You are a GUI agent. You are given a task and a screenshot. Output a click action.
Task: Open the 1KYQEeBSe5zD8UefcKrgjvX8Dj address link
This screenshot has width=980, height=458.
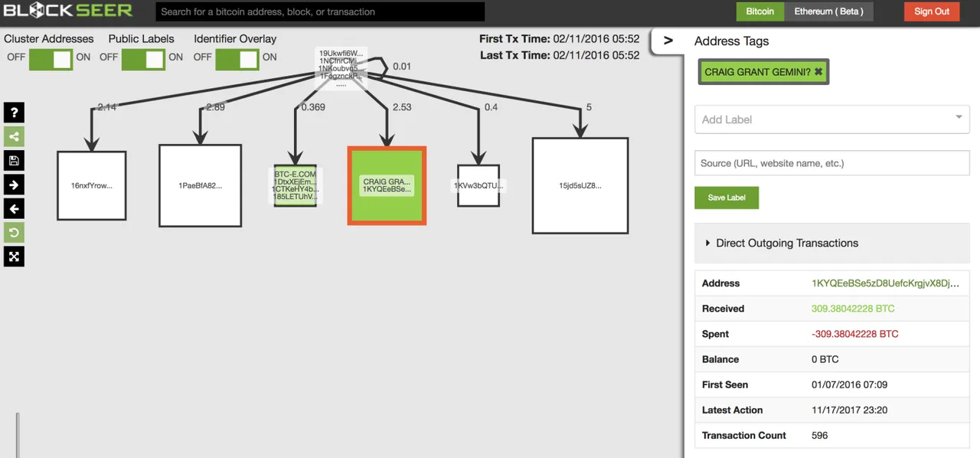pos(885,283)
